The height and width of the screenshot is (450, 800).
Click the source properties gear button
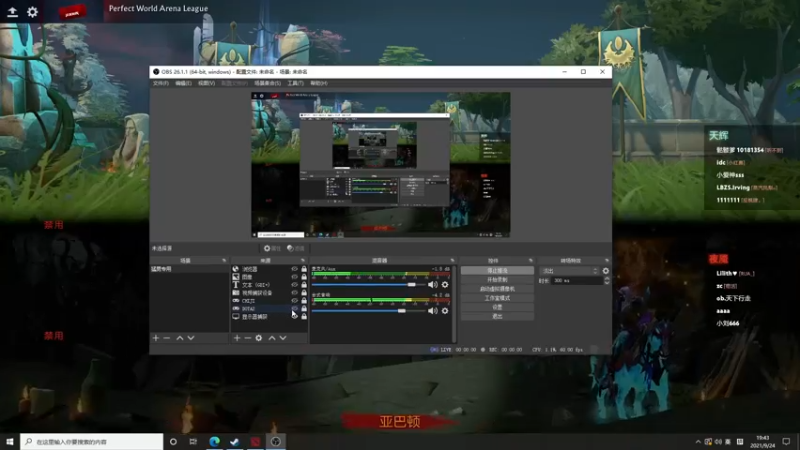pyautogui.click(x=272, y=248)
